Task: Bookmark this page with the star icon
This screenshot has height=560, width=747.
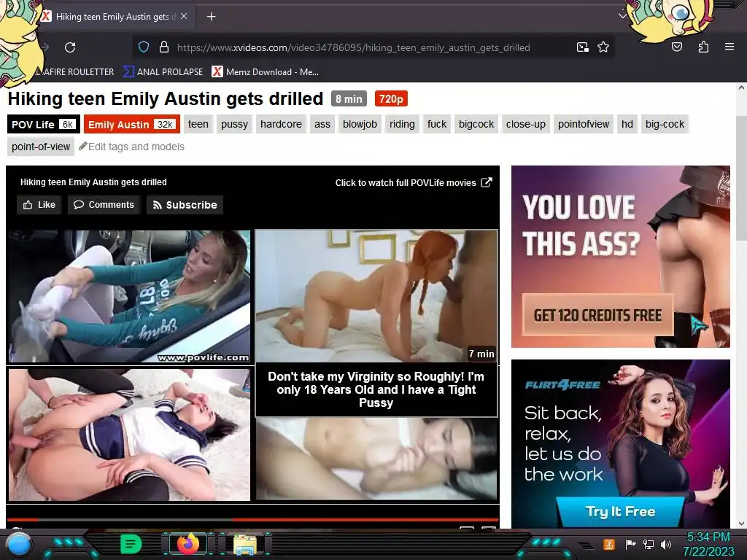Action: point(603,47)
